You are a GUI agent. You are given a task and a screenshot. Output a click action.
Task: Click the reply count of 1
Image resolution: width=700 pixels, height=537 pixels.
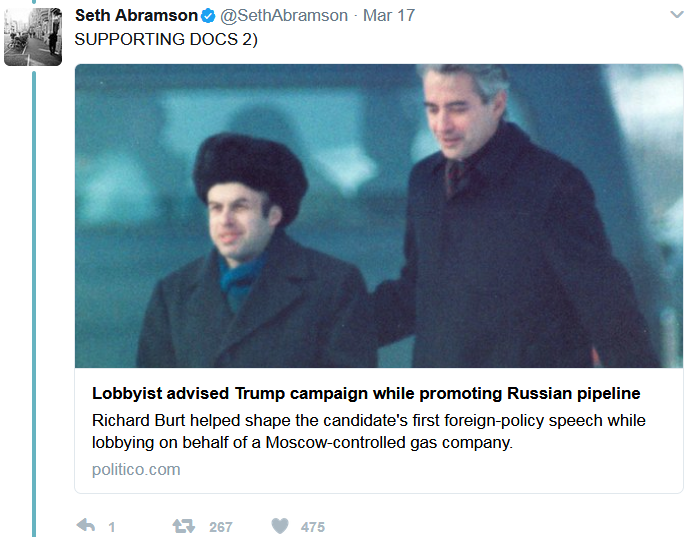coord(112,527)
